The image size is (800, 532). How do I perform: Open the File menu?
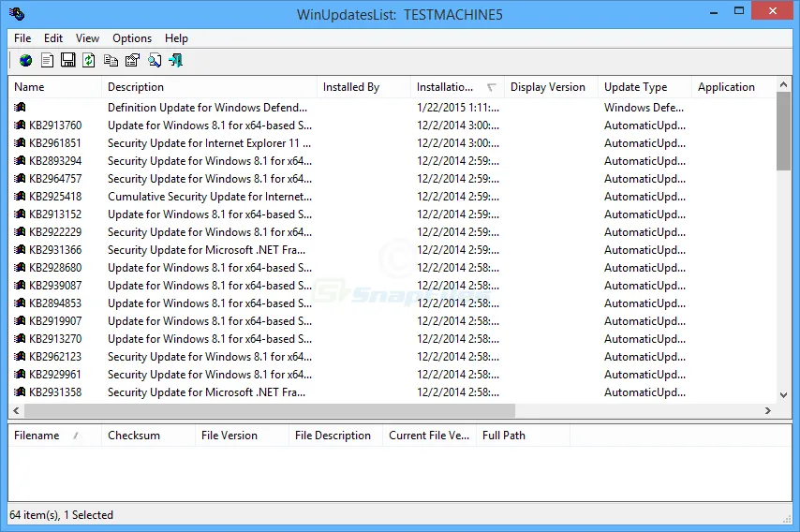click(22, 38)
